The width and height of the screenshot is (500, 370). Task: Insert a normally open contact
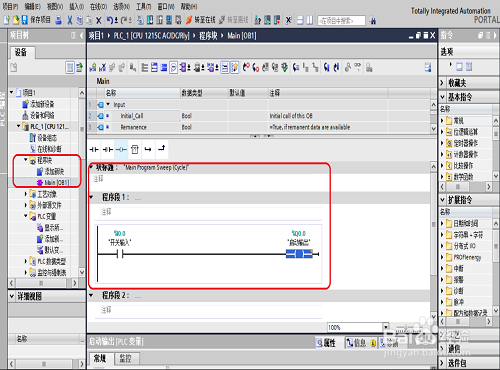tap(94, 149)
